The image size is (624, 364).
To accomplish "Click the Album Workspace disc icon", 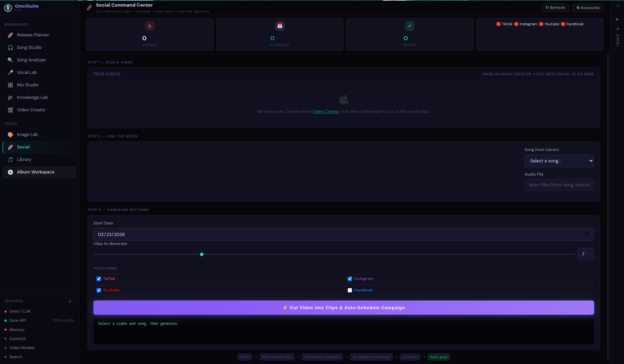I will (10, 172).
